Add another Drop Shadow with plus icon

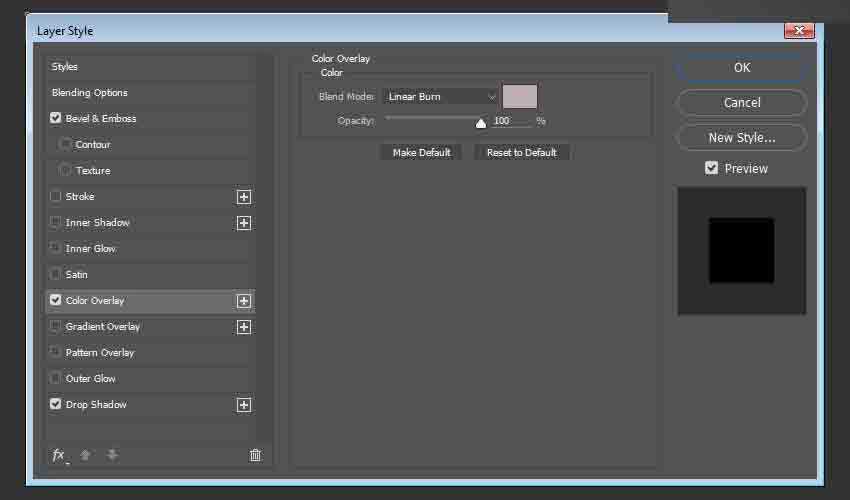[243, 405]
